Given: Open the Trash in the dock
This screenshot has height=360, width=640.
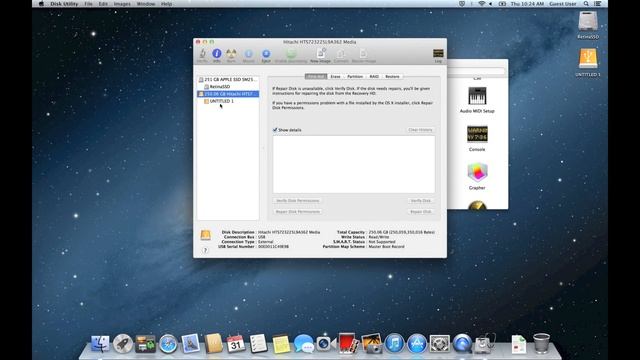Looking at the screenshot, I should [541, 344].
